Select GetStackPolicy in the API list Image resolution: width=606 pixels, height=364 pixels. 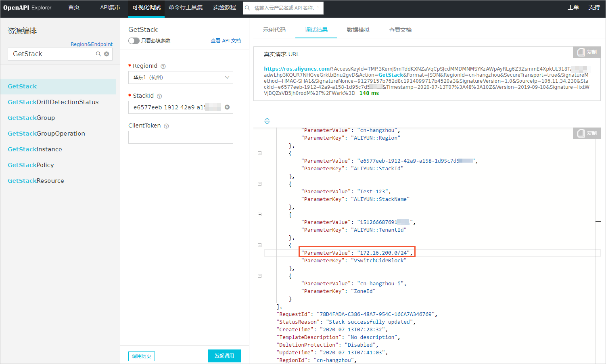[x=31, y=165]
